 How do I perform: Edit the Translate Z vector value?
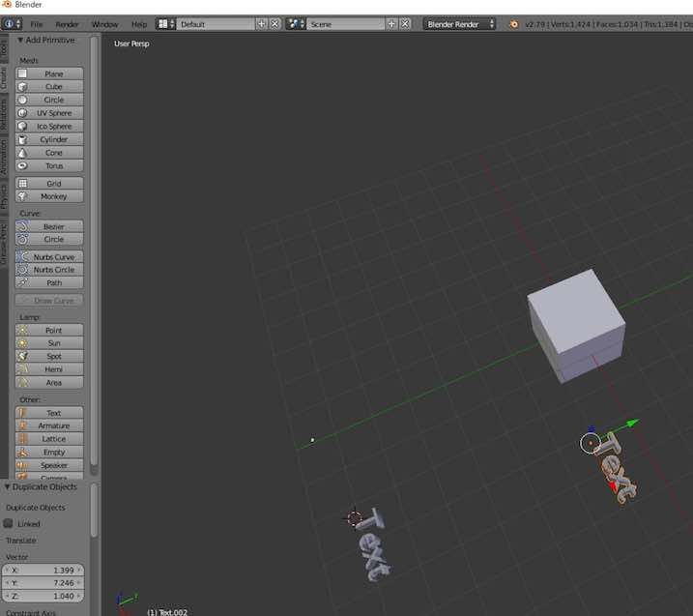pos(43,596)
